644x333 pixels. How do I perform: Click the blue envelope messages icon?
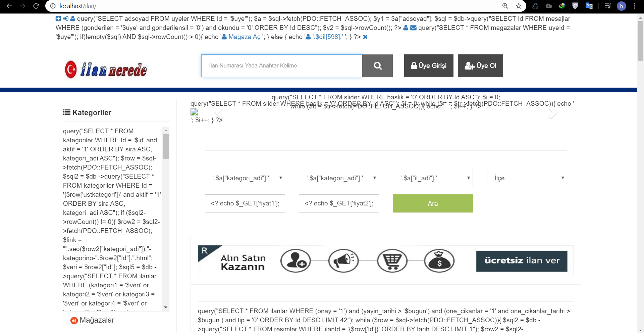(x=413, y=28)
